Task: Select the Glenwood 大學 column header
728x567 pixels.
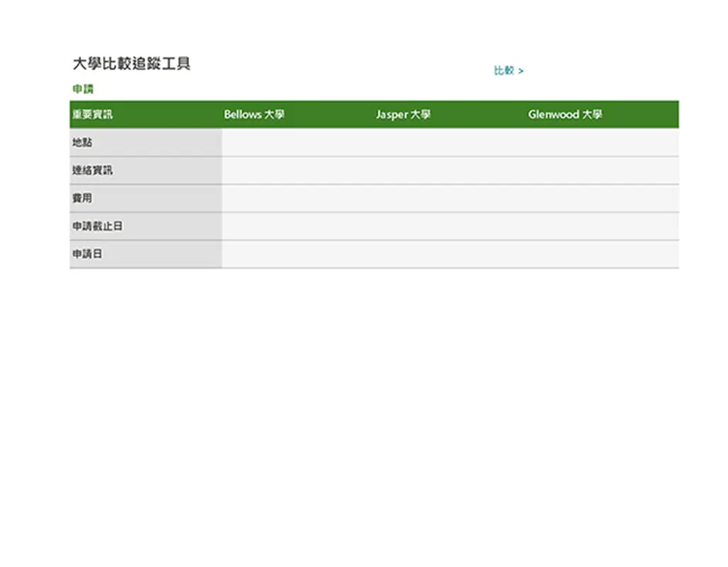Action: tap(564, 115)
